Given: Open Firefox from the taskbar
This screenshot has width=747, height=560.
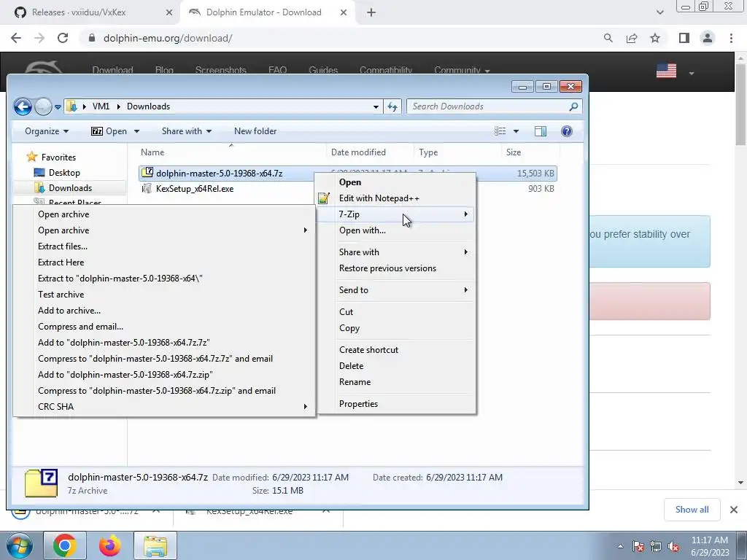Looking at the screenshot, I should (x=110, y=545).
